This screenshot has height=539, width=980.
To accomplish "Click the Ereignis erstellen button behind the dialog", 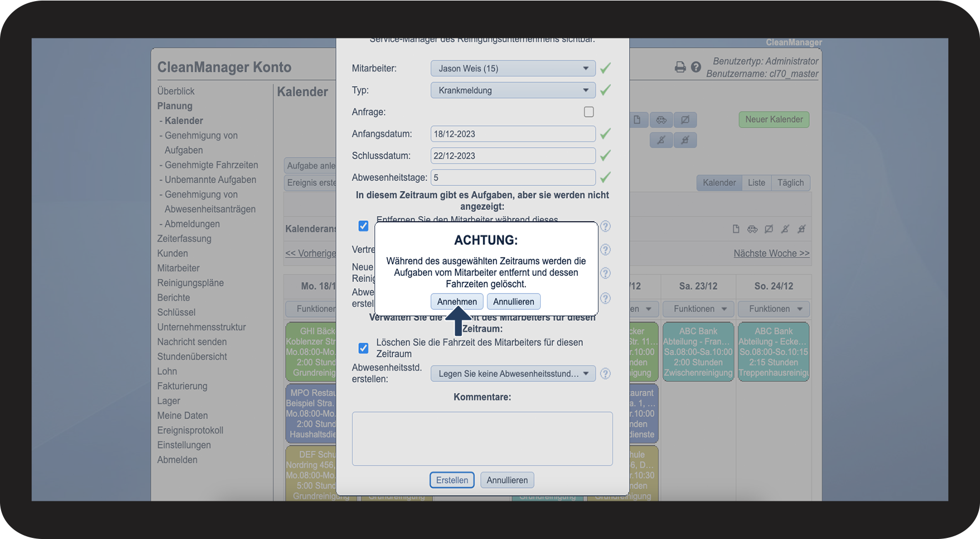I will (x=311, y=183).
